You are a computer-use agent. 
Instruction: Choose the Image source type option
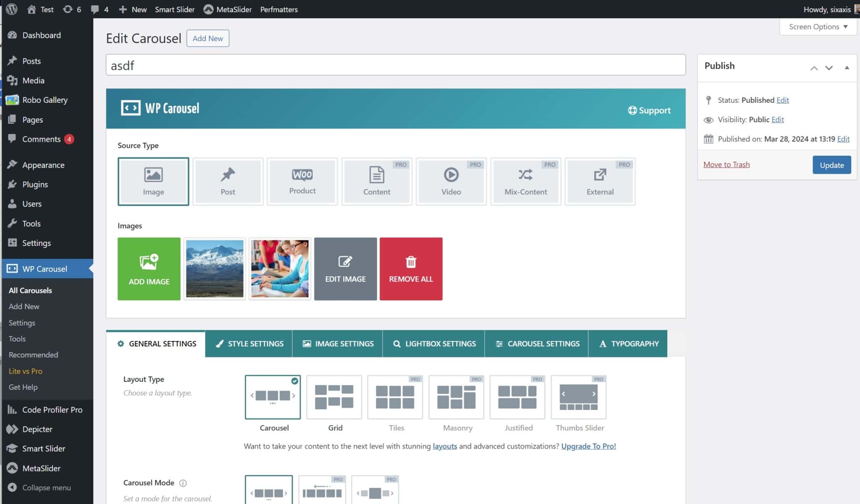(x=153, y=181)
